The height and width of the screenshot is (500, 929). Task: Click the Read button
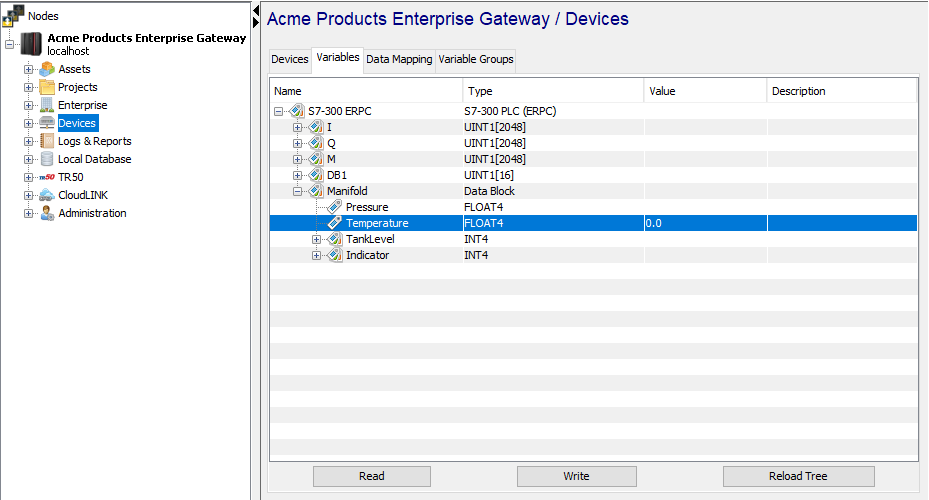point(371,476)
